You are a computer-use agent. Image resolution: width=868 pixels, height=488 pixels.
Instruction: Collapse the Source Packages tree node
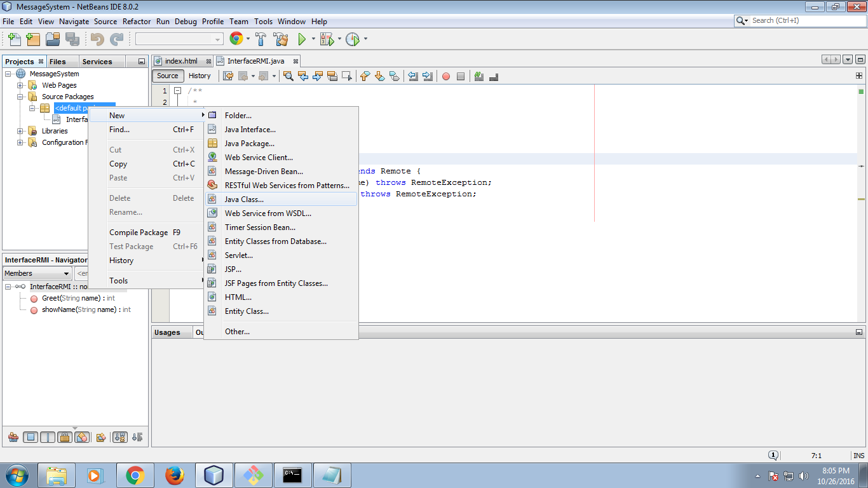(x=20, y=97)
